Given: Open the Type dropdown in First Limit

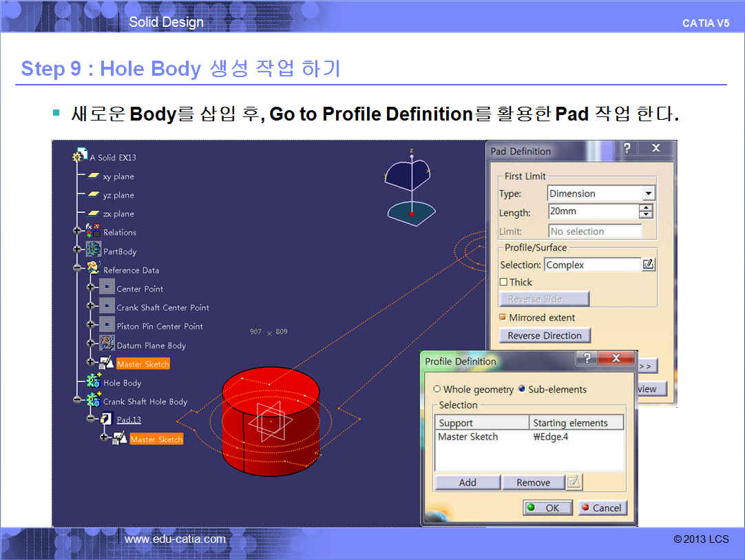Looking at the screenshot, I should point(648,194).
